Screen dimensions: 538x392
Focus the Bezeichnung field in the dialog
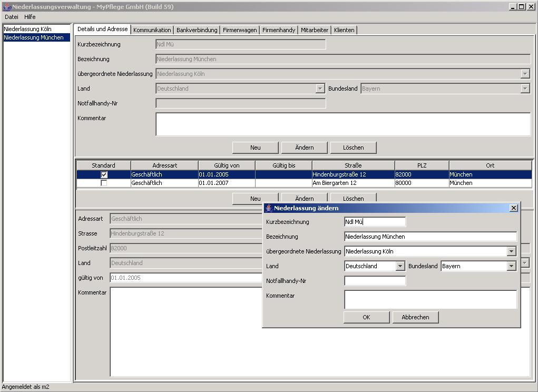point(431,237)
